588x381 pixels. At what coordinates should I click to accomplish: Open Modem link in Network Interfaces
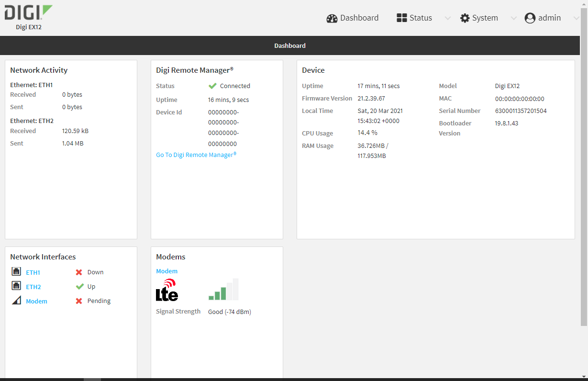click(x=36, y=301)
